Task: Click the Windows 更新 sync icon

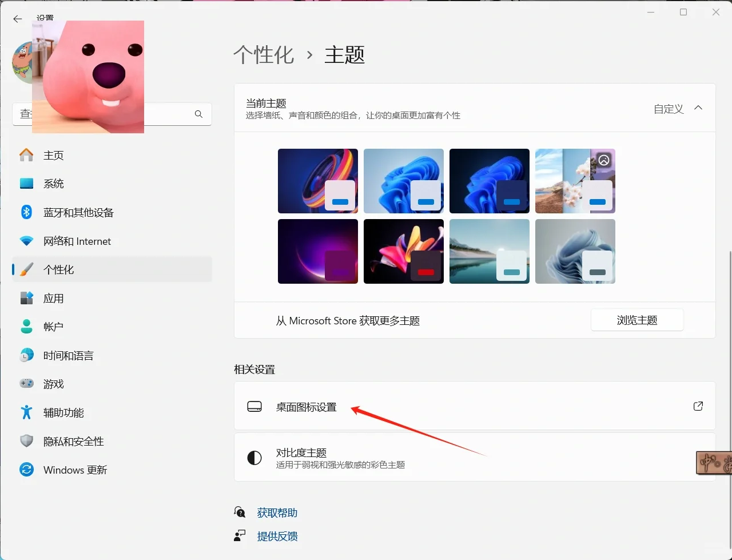Action: (26, 469)
